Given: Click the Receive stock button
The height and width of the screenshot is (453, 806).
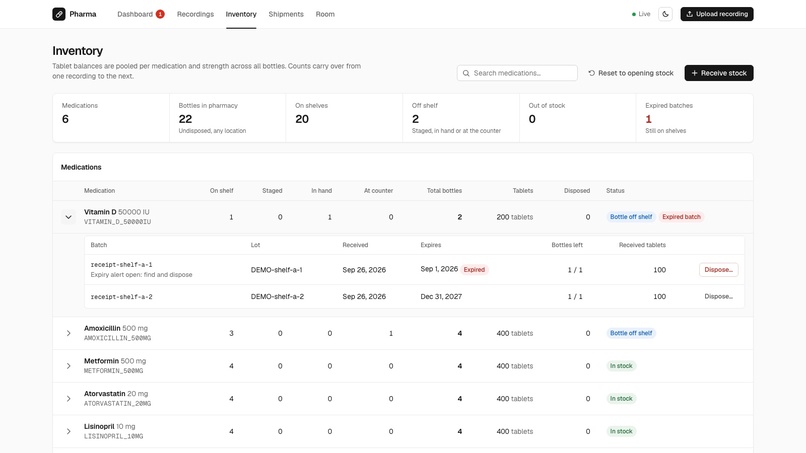Looking at the screenshot, I should pyautogui.click(x=719, y=73).
